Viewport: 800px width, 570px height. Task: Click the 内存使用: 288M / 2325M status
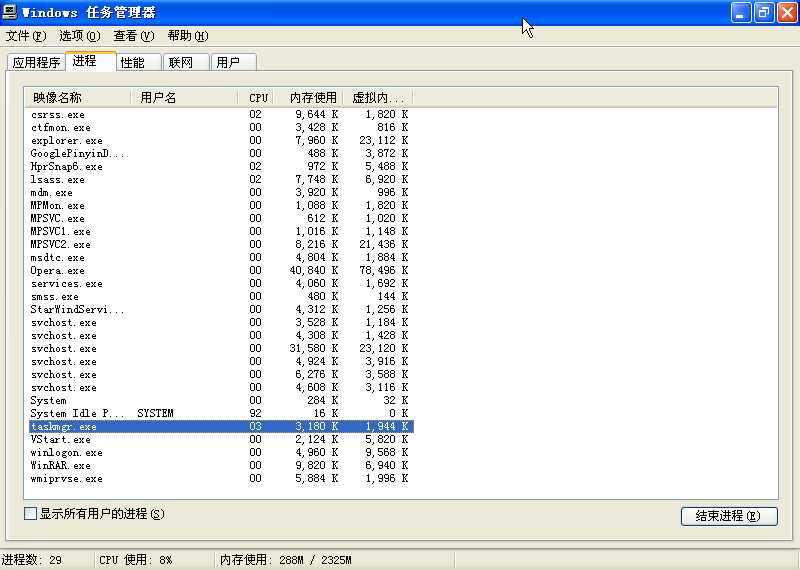pyautogui.click(x=286, y=560)
